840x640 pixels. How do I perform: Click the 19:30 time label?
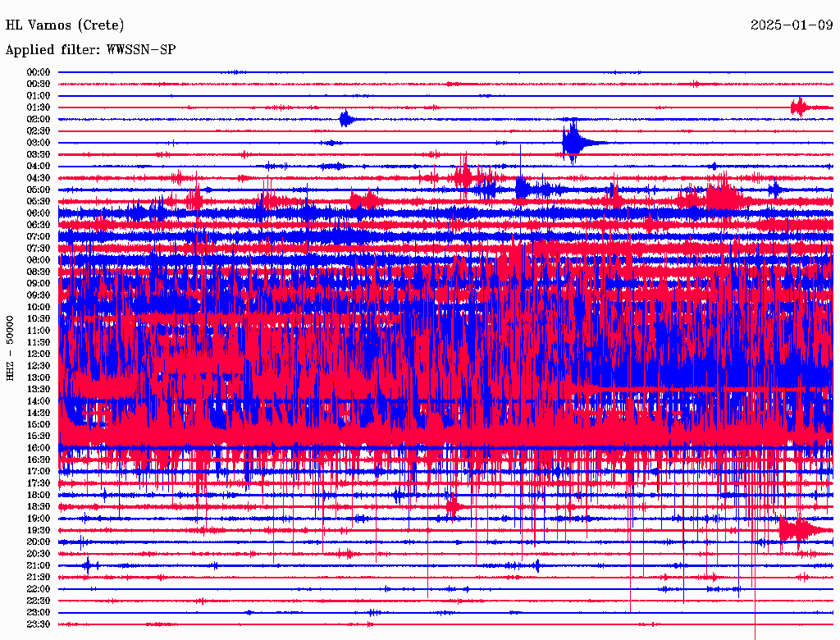(39, 531)
